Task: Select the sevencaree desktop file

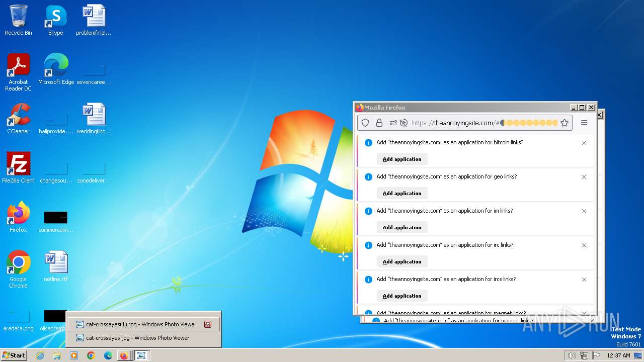Action: (x=94, y=72)
